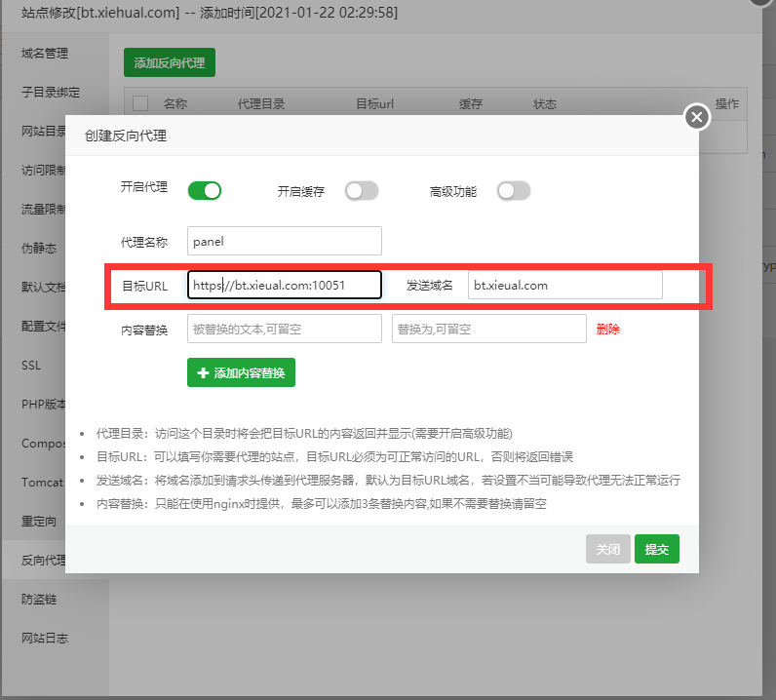Open 重定向 sidebar item
The image size is (776, 700).
coord(39,522)
